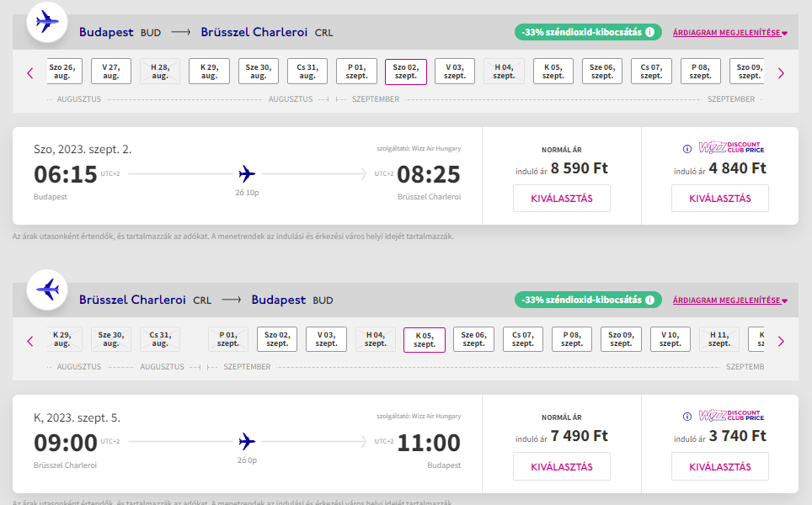
Task: Select return date Szo 02, szept.
Action: point(277,339)
